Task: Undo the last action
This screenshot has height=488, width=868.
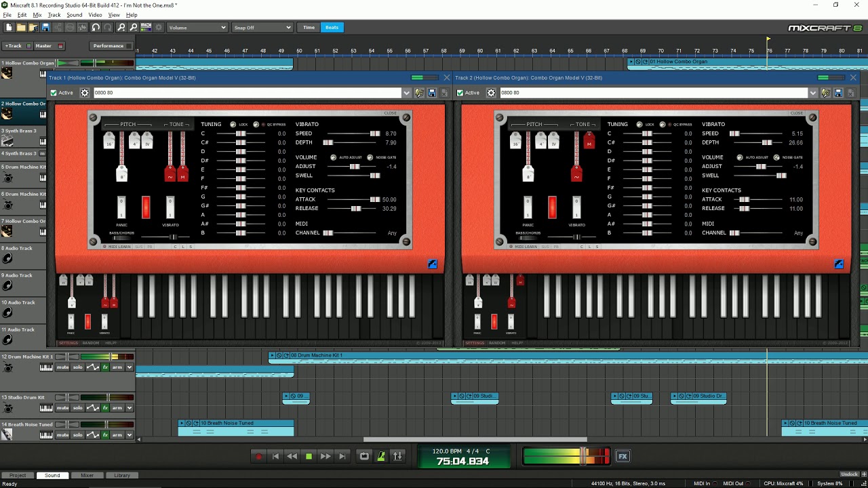Action: (x=96, y=28)
